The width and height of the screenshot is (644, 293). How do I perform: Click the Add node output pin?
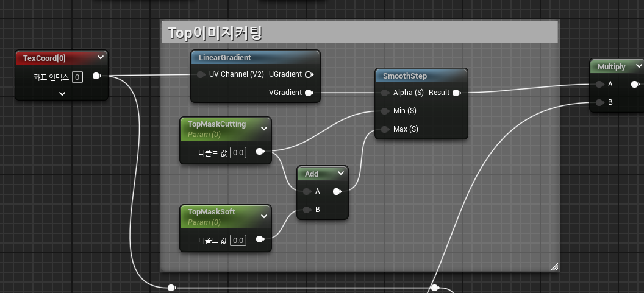[337, 192]
